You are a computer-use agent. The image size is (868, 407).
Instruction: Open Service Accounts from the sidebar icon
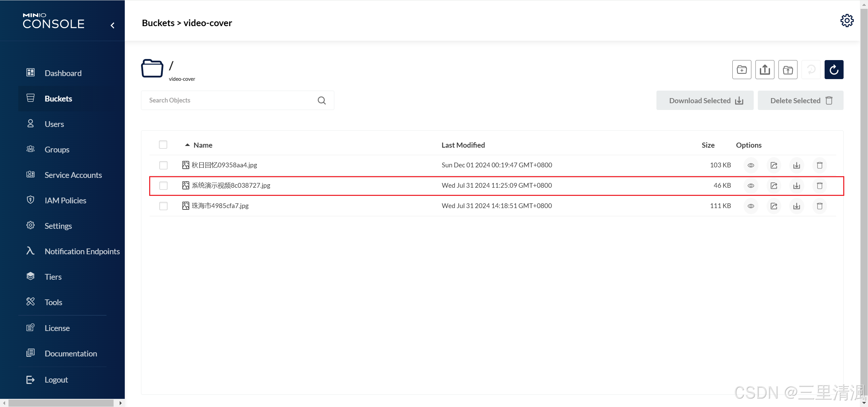30,174
